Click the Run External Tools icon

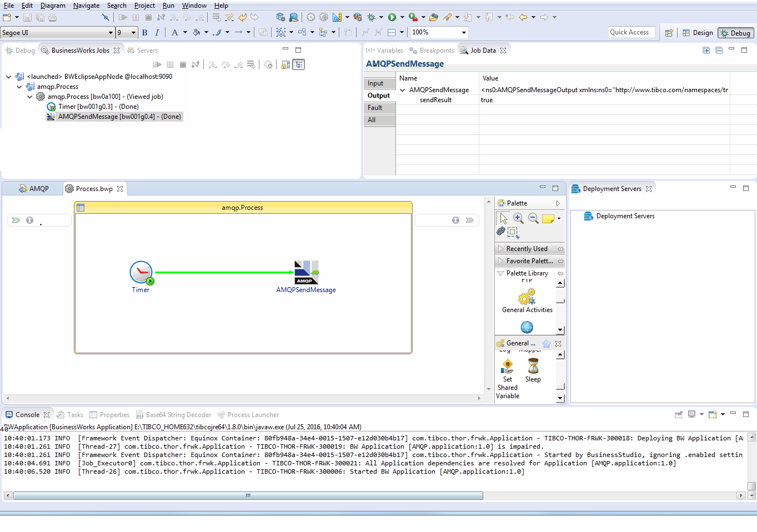pos(413,18)
